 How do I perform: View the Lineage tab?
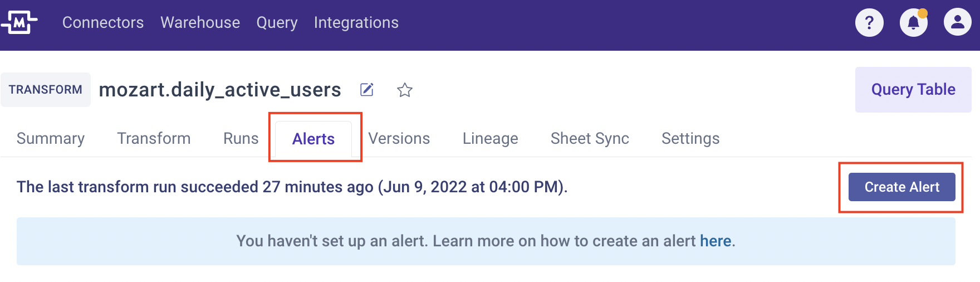tap(491, 139)
